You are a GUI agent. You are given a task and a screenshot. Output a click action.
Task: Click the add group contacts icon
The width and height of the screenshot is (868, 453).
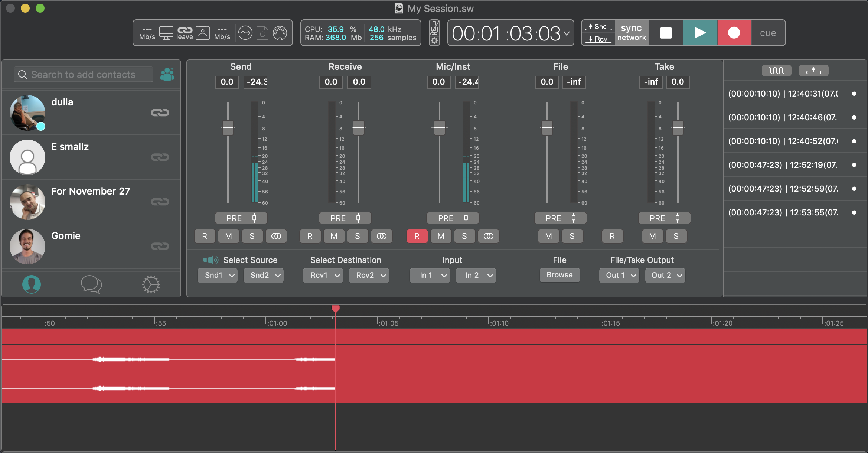tap(167, 74)
